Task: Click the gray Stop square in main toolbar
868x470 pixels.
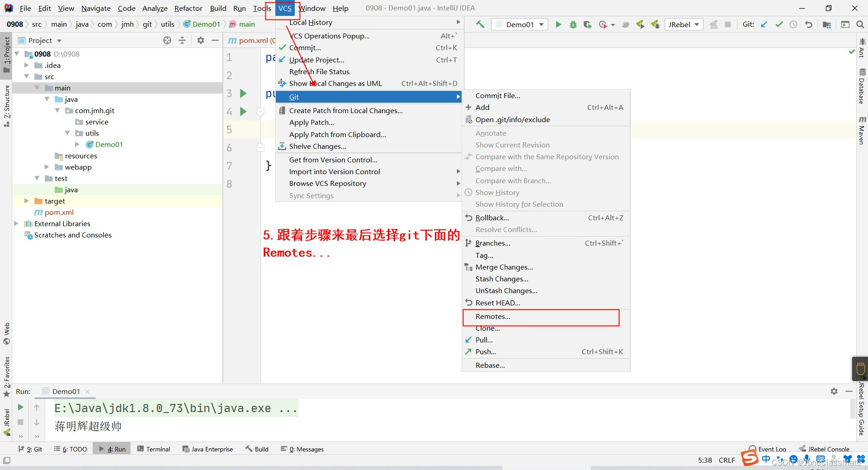Action: (728, 24)
